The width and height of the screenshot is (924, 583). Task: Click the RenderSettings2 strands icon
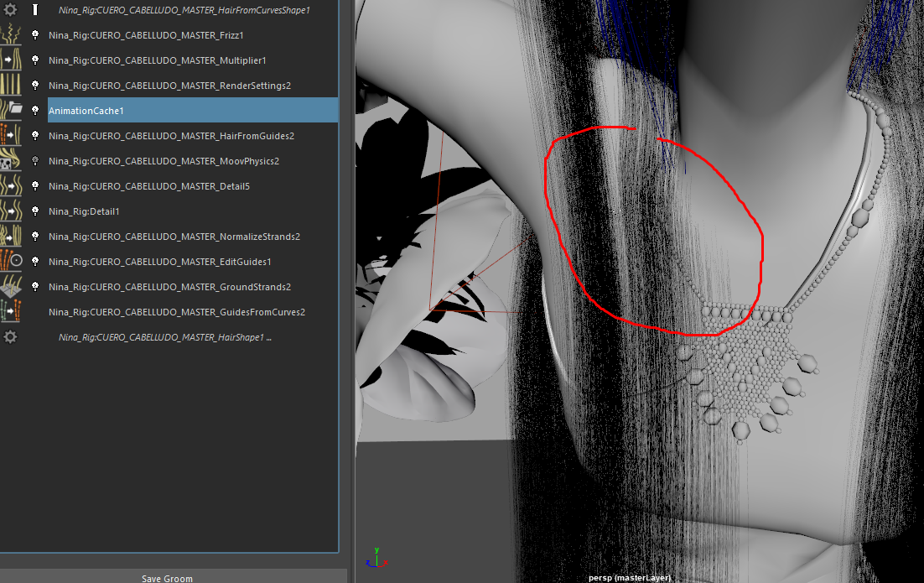pos(11,86)
